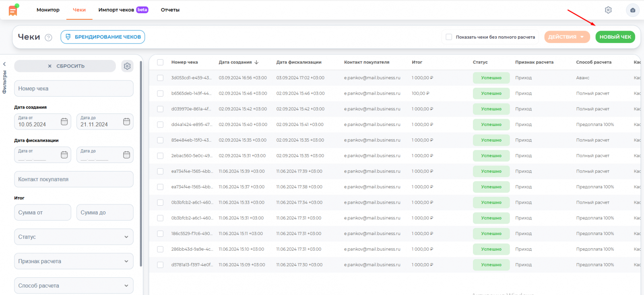644x295 pixels.
Task: Collapse the Фильтры side panel arrow
Action: [4, 64]
